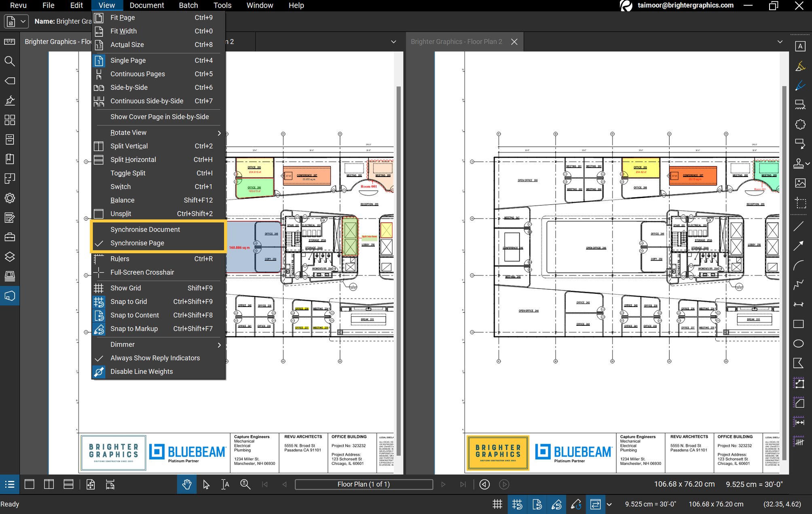Click the Floor Plan page navigation field
The width and height of the screenshot is (812, 514).
(x=363, y=484)
